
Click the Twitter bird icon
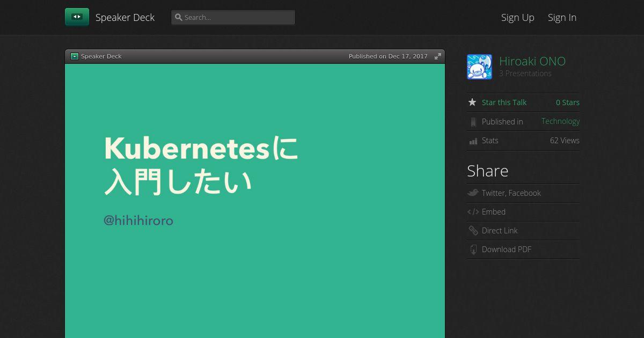[473, 193]
